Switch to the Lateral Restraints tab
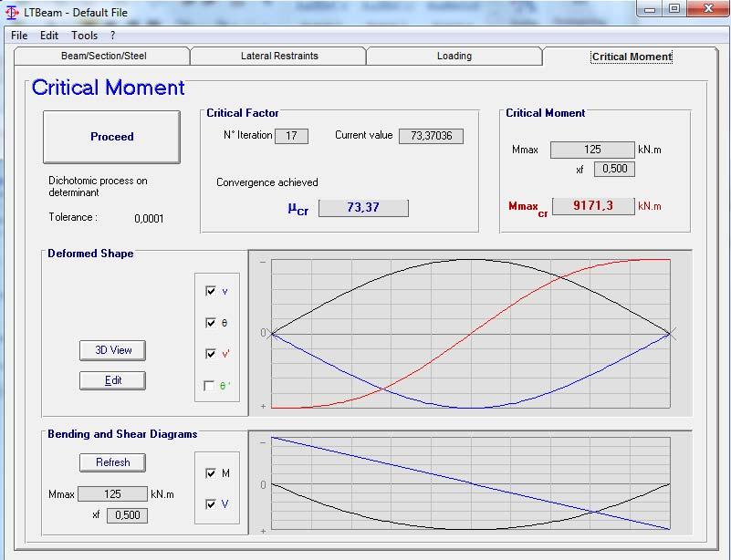Screen dimensions: 731x560 [279, 56]
